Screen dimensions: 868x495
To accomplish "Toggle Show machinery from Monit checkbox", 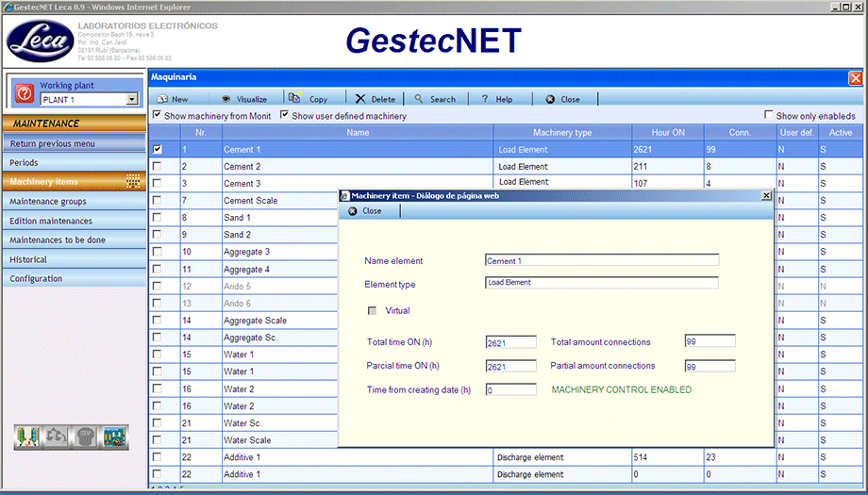I will click(x=158, y=114).
